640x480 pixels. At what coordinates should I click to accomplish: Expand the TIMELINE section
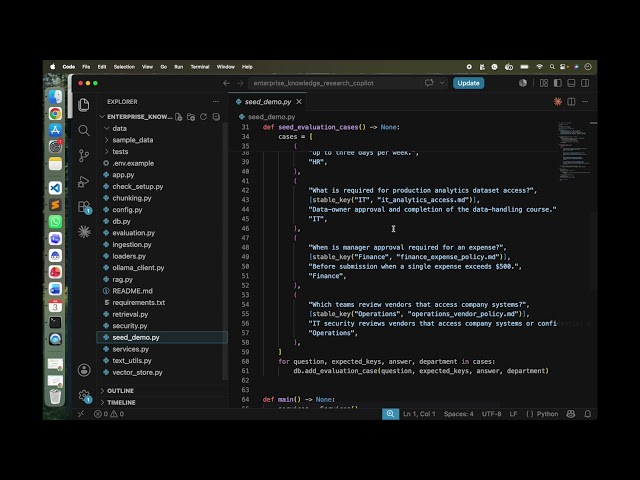(x=121, y=402)
